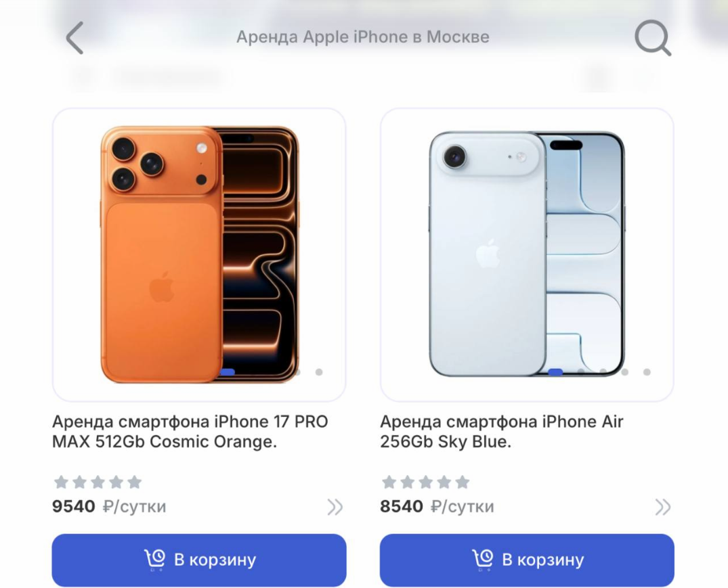Add iPhone Air Sky Blue to cart
728x588 pixels.
(527, 560)
